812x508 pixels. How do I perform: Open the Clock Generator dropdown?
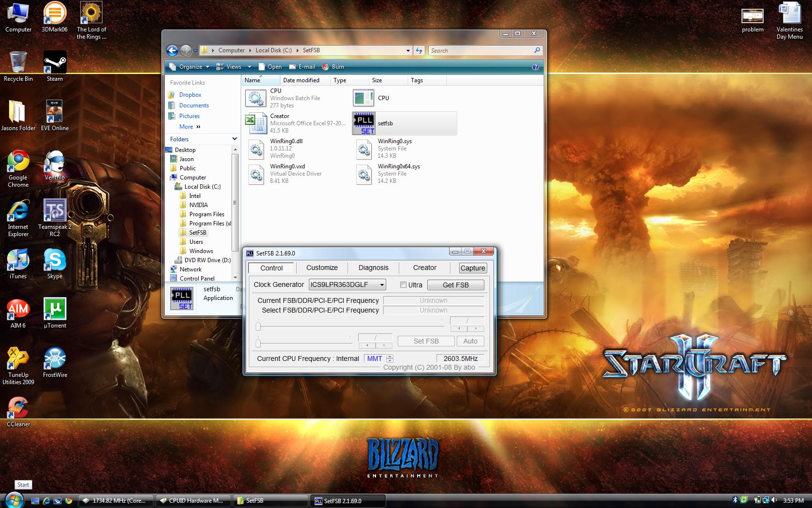[347, 284]
